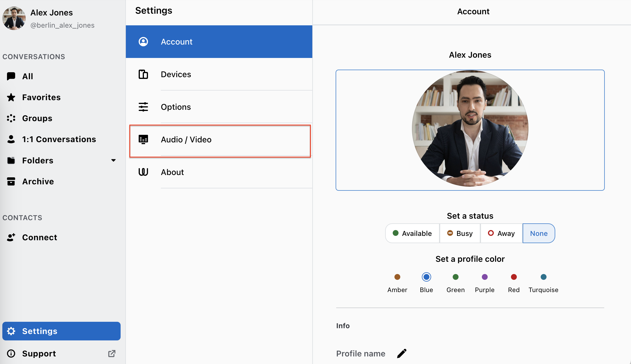This screenshot has height=364, width=631.
Task: Click the Groups dots icon in sidebar
Action: click(11, 118)
